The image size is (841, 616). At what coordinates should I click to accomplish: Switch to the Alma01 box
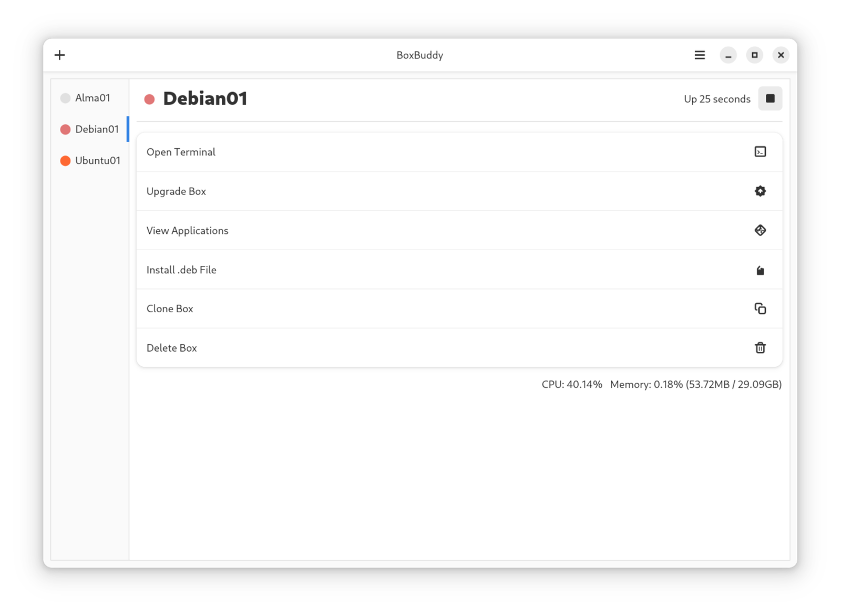pyautogui.click(x=93, y=98)
